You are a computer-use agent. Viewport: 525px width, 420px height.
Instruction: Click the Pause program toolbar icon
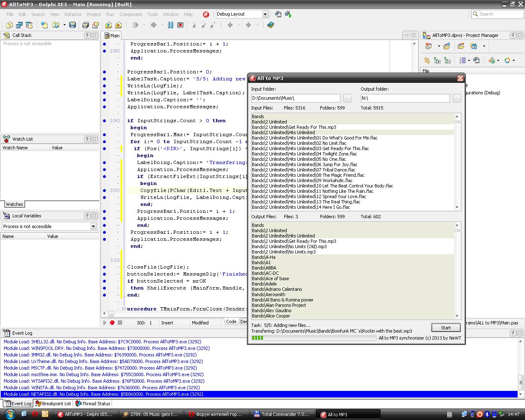coord(171,25)
